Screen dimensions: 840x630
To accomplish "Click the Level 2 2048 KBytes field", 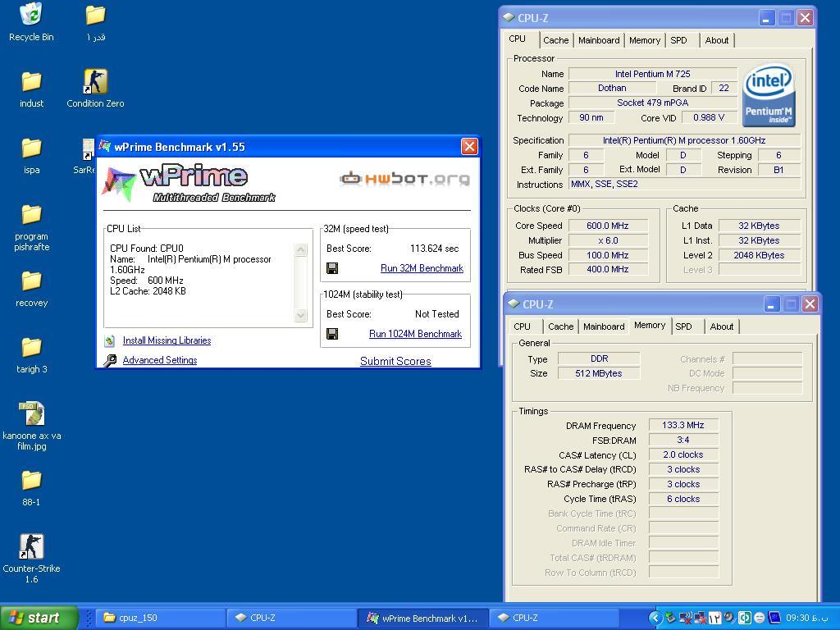I will [x=759, y=255].
